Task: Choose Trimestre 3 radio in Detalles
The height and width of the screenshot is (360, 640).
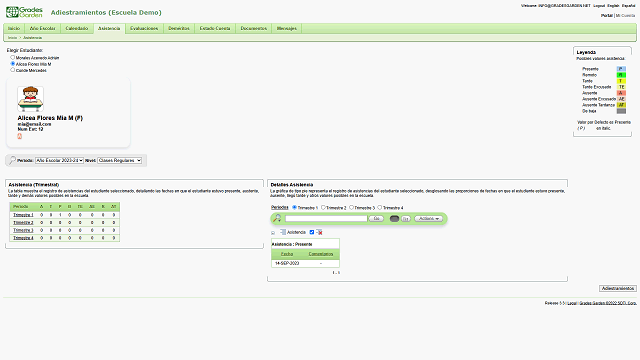Action: click(x=351, y=207)
